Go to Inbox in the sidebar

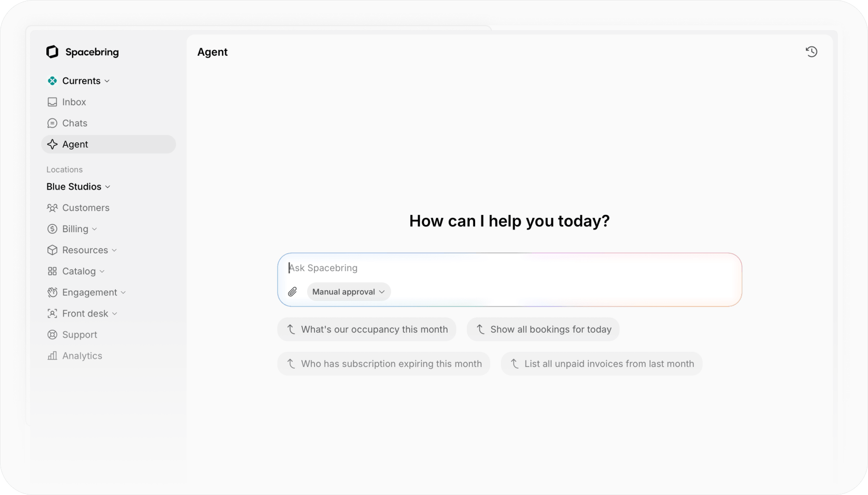(x=108, y=102)
